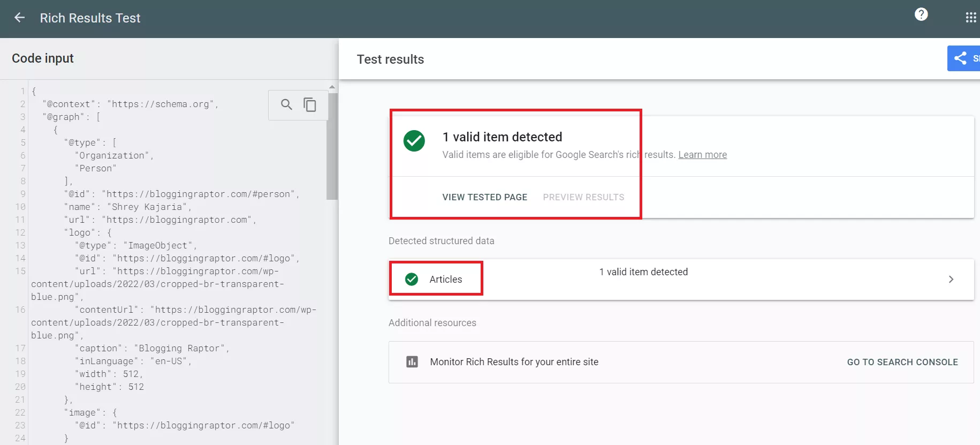Click "Monitor Rich Results for your entire site"
The width and height of the screenshot is (980, 445).
514,362
